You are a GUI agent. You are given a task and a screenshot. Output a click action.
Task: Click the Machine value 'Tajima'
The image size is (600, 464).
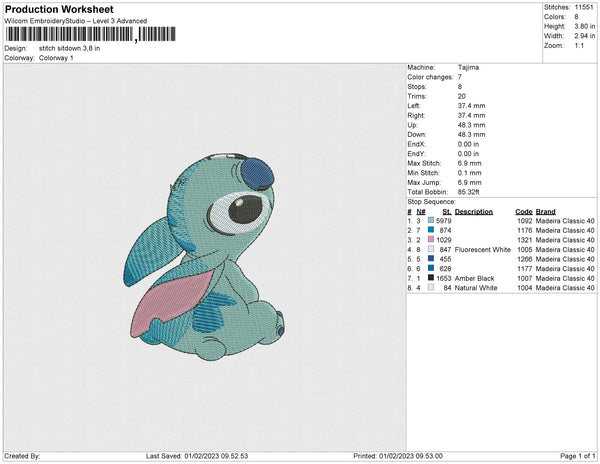tap(468, 67)
